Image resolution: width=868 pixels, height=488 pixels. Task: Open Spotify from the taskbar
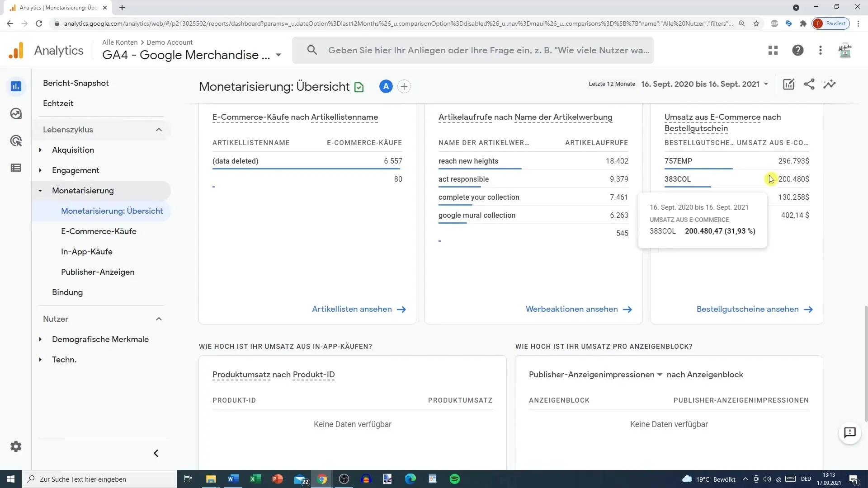coord(455,479)
